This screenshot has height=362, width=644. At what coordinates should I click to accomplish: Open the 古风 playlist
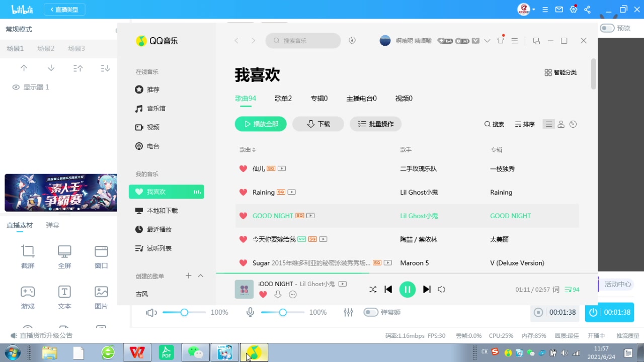(x=142, y=294)
